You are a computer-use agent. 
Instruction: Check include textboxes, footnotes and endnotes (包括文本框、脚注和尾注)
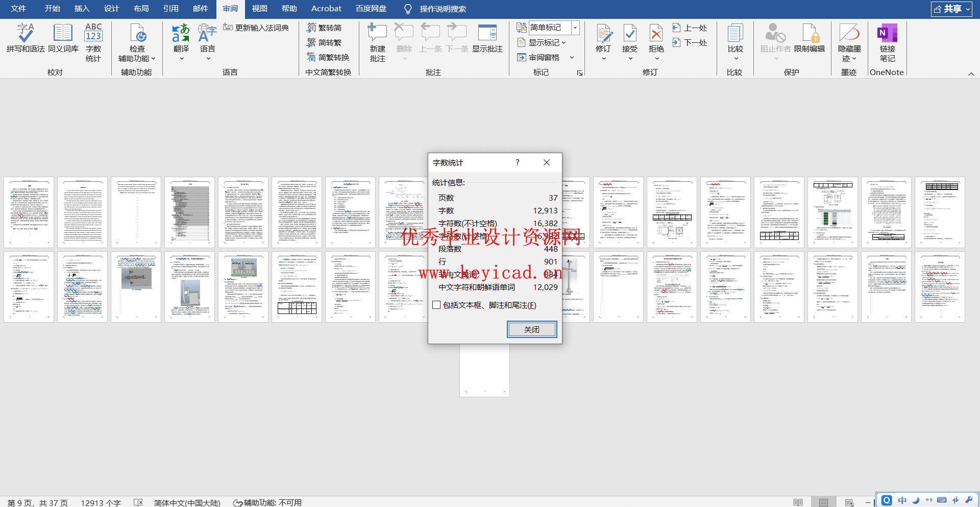pos(436,305)
